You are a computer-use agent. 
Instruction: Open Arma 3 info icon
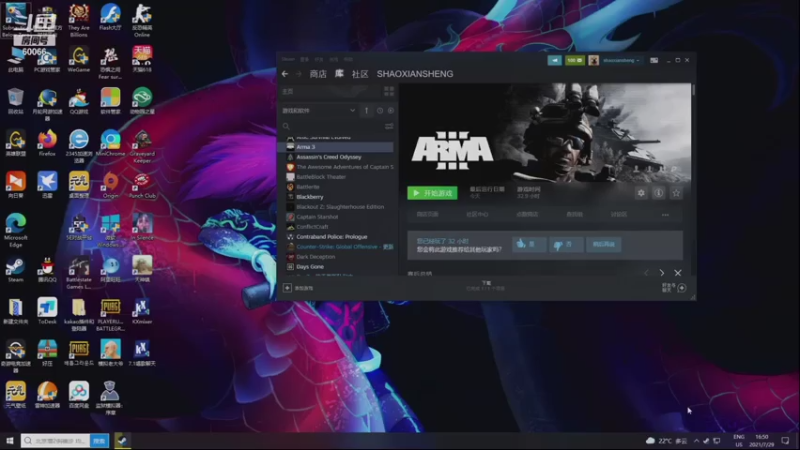point(659,193)
